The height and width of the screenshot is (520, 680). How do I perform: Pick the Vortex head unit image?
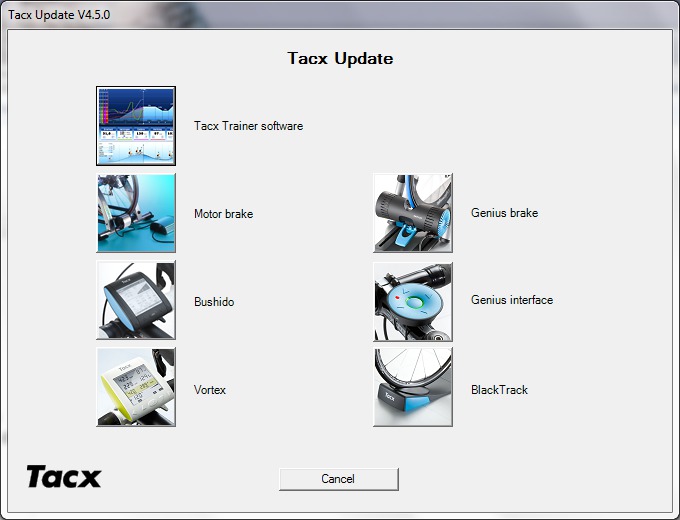coord(136,387)
